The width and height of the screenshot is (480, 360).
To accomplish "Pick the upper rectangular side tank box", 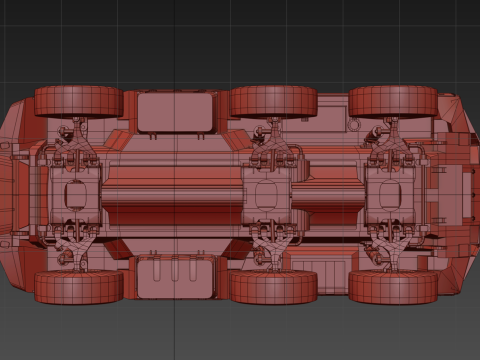I will pyautogui.click(x=175, y=112).
